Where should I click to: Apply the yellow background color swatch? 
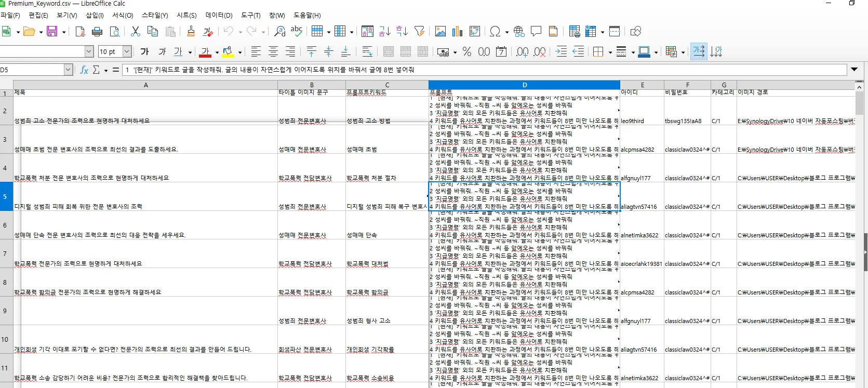[x=228, y=51]
